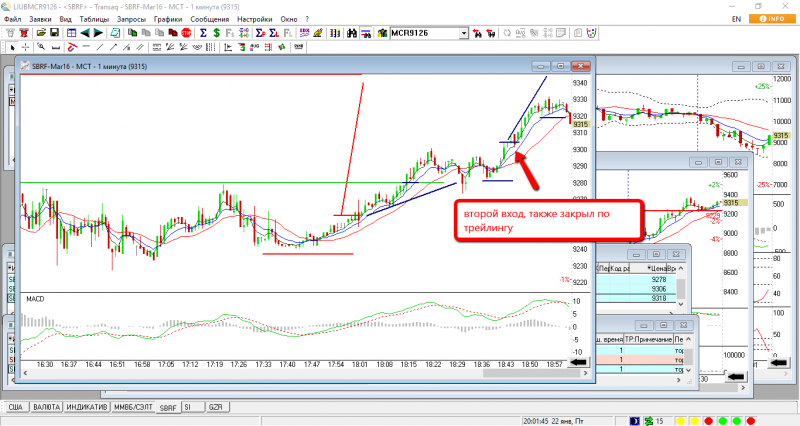Image resolution: width=800 pixels, height=426 pixels.
Task: Click the open folder toolbar icon
Action: [41, 33]
